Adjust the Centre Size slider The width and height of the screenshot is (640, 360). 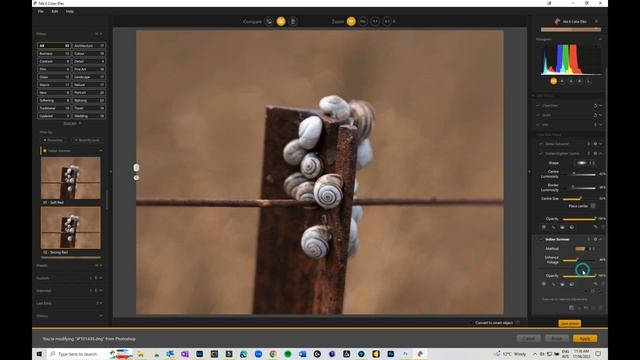[579, 199]
